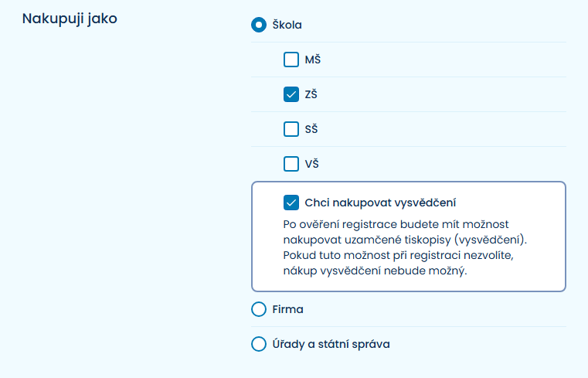Tick the SŠ checkbox
Viewport: 588px width, 378px height.
(291, 129)
